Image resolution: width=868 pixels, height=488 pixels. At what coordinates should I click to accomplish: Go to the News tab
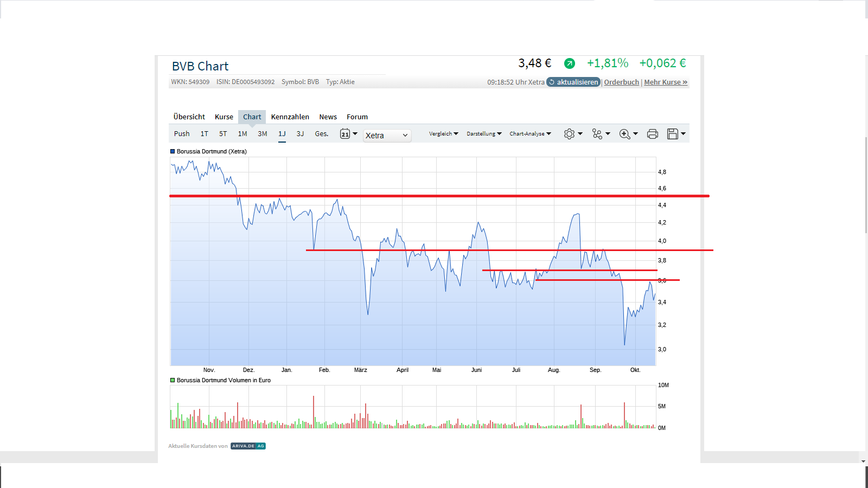(x=328, y=117)
